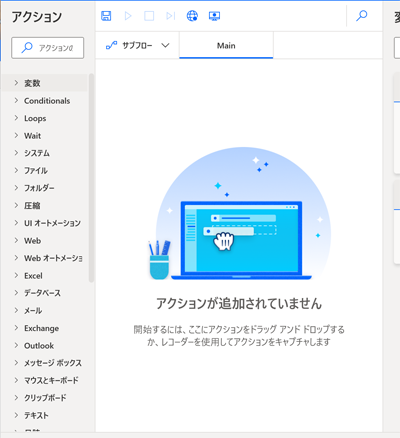The width and height of the screenshot is (400, 438).
Task: Expand the ファイル action group
Action: pyautogui.click(x=45, y=171)
